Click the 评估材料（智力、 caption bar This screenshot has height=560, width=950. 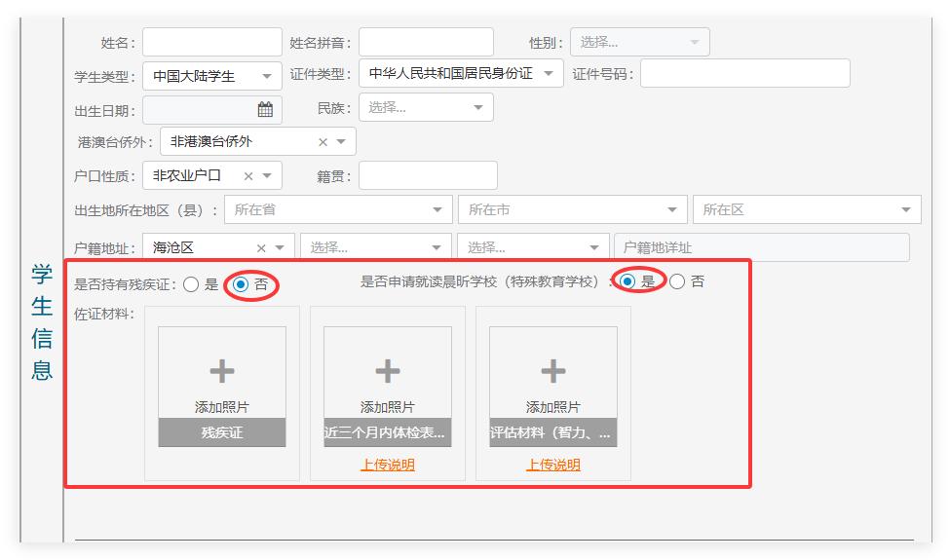(x=553, y=432)
